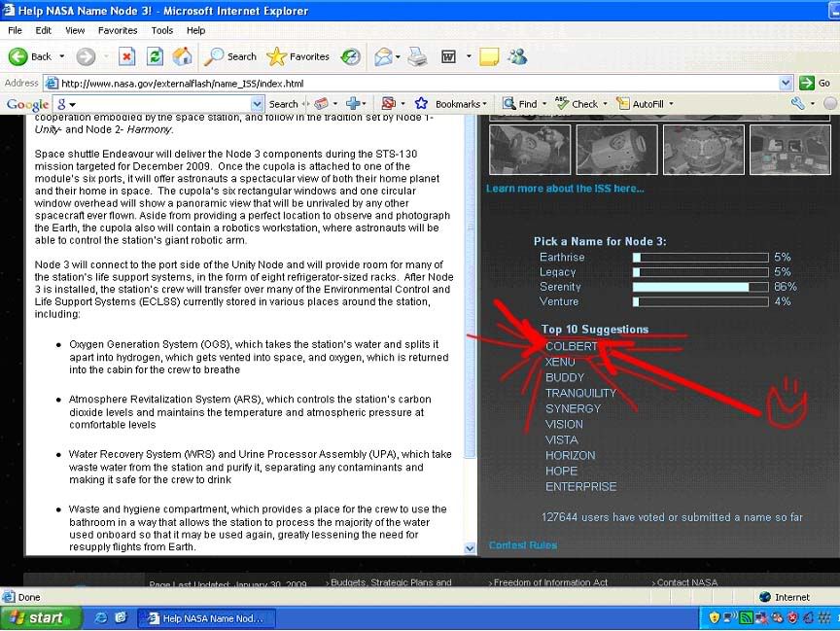The width and height of the screenshot is (840, 631).
Task: Select the 'Help NASA Name Nod...' taskbar button
Action: coord(207,618)
